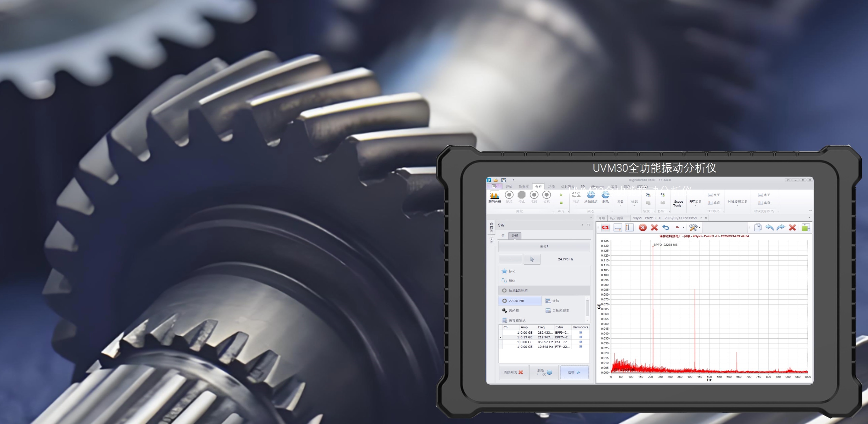Click the vertical axis scale icon

629,228
